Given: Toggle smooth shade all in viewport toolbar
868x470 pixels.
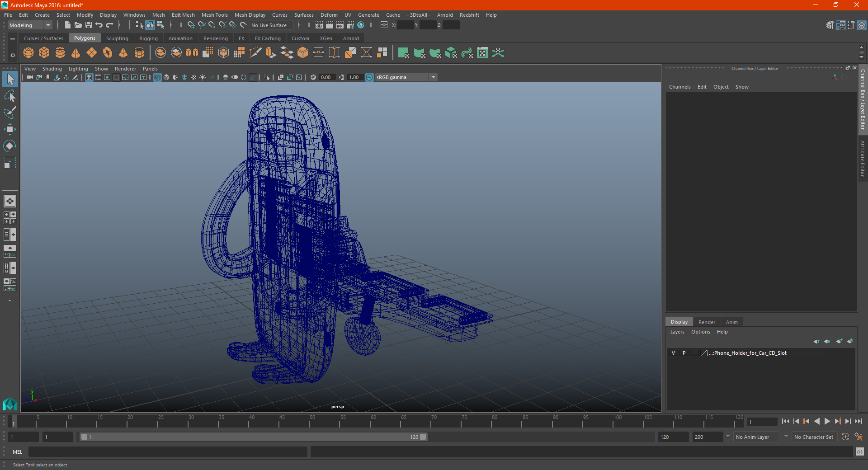Looking at the screenshot, I should [166, 77].
